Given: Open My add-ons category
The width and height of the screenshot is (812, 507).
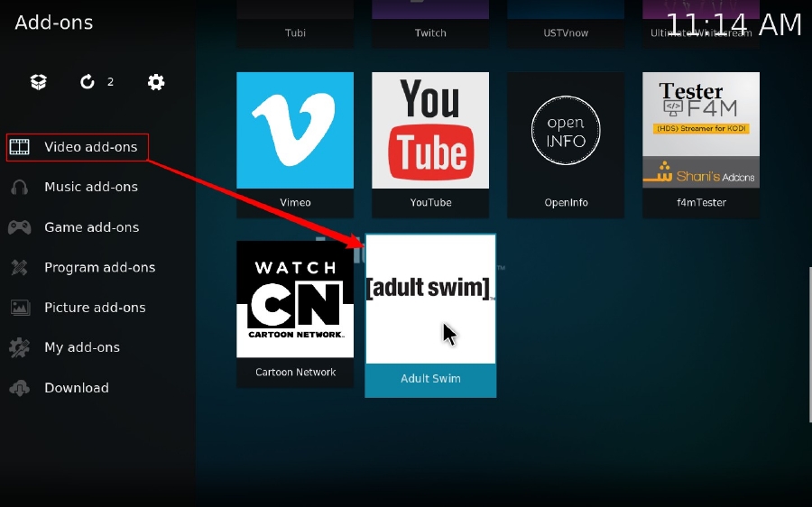Looking at the screenshot, I should pos(82,347).
